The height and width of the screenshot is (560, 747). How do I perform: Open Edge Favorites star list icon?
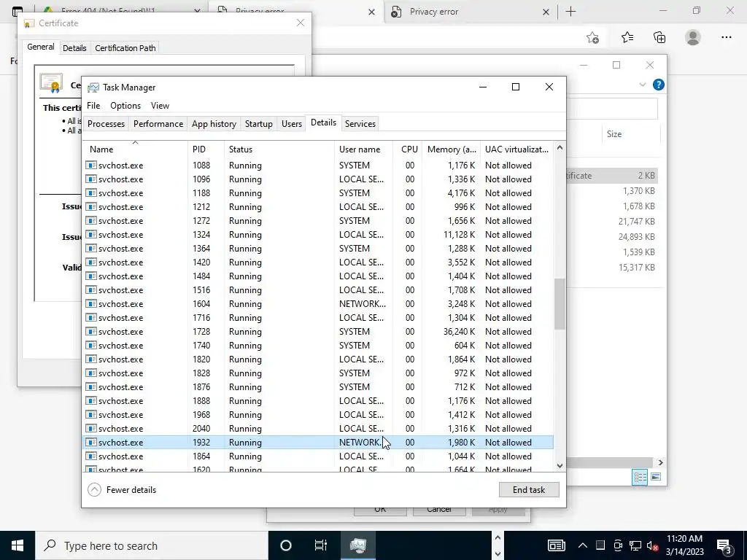tap(627, 37)
